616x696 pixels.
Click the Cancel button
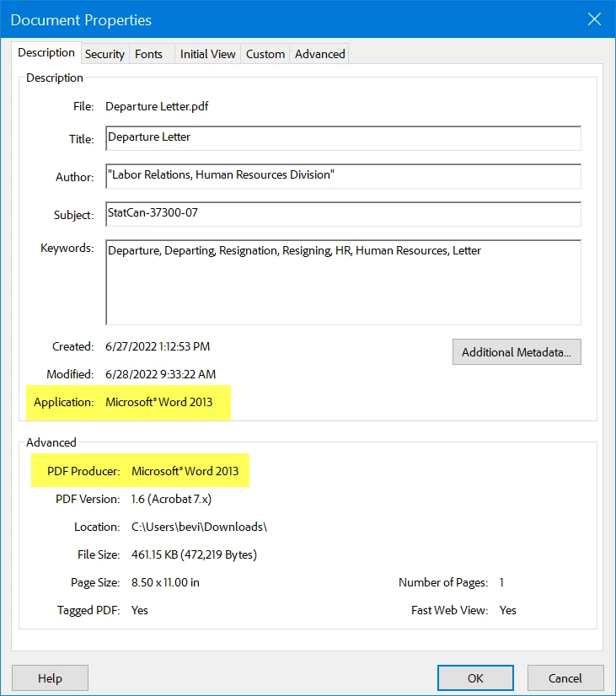[565, 677]
